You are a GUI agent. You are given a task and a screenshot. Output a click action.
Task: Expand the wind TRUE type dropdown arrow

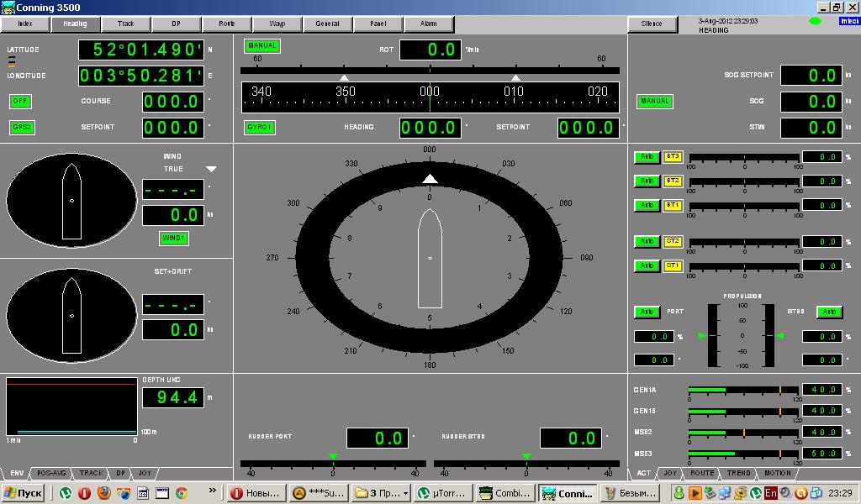click(211, 170)
